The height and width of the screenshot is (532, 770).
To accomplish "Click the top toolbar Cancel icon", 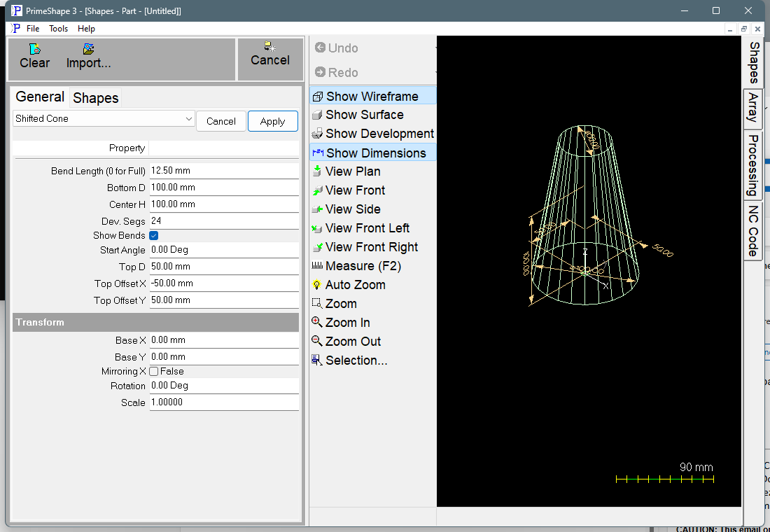I will pyautogui.click(x=270, y=47).
